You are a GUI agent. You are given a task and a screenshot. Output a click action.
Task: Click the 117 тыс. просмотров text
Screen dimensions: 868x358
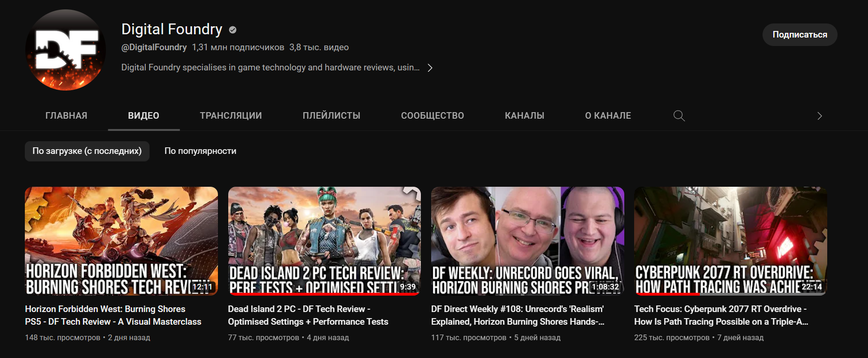(469, 338)
